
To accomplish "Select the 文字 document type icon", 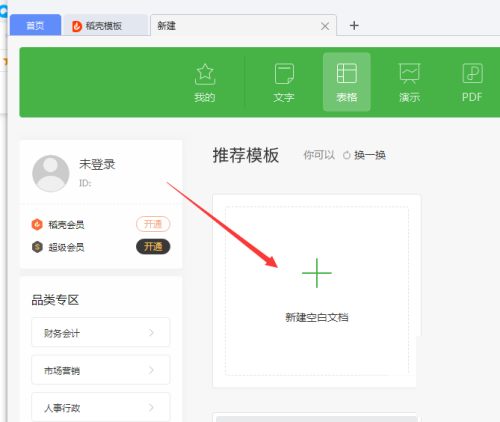I will coord(284,73).
